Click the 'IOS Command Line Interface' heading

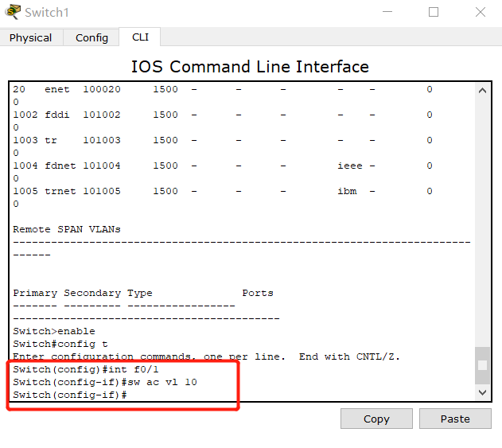(250, 67)
